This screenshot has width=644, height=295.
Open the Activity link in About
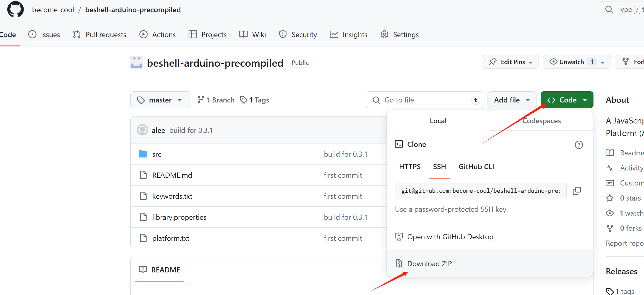625,168
